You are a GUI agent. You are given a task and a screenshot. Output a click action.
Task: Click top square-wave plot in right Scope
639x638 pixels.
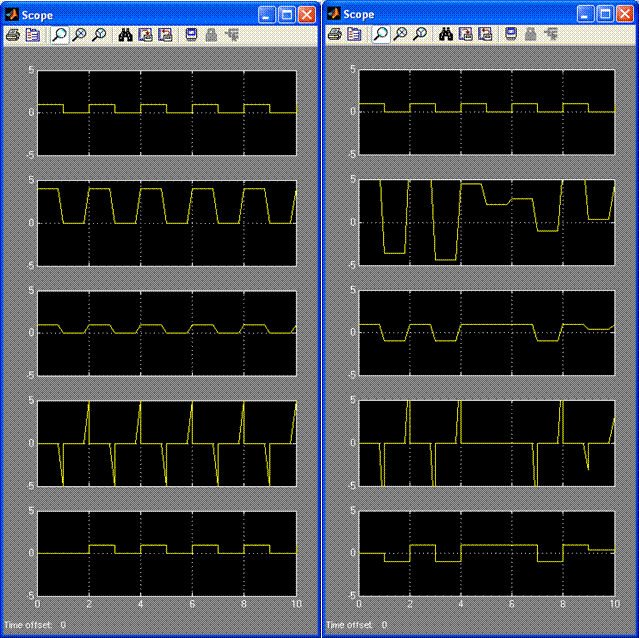(x=487, y=112)
